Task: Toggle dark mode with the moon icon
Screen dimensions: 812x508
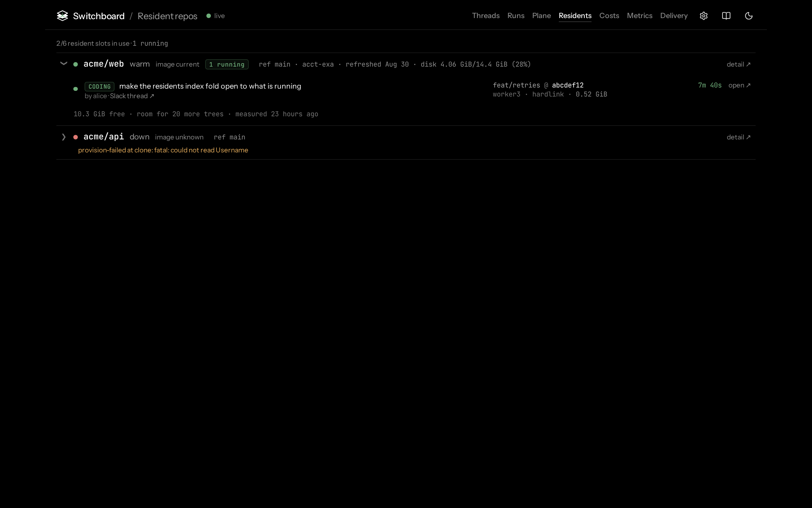Action: (x=749, y=16)
